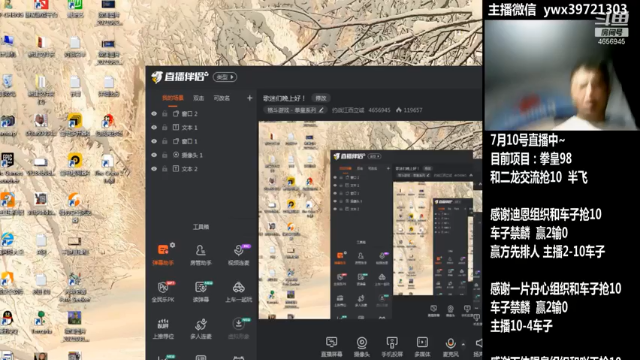Screen dimensions: 640x360
Task: Switch to third scene tab before plus
Action: click(222, 98)
